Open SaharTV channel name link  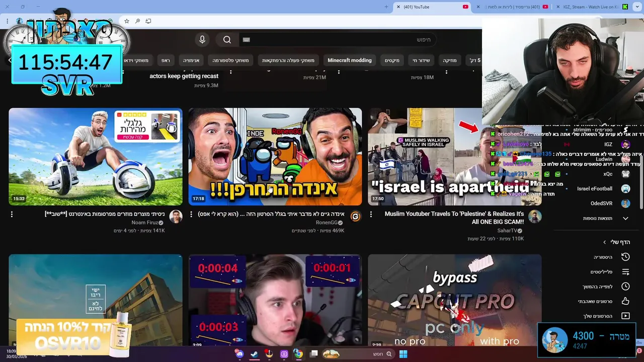tap(507, 231)
